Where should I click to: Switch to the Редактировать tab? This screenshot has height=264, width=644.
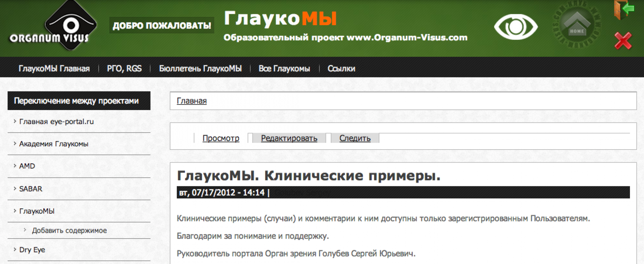pos(289,138)
